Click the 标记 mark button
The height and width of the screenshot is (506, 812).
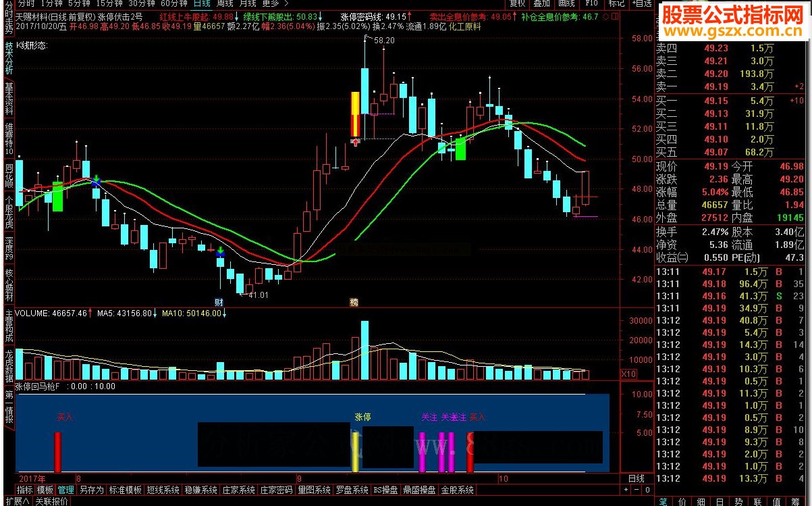pos(616,3)
